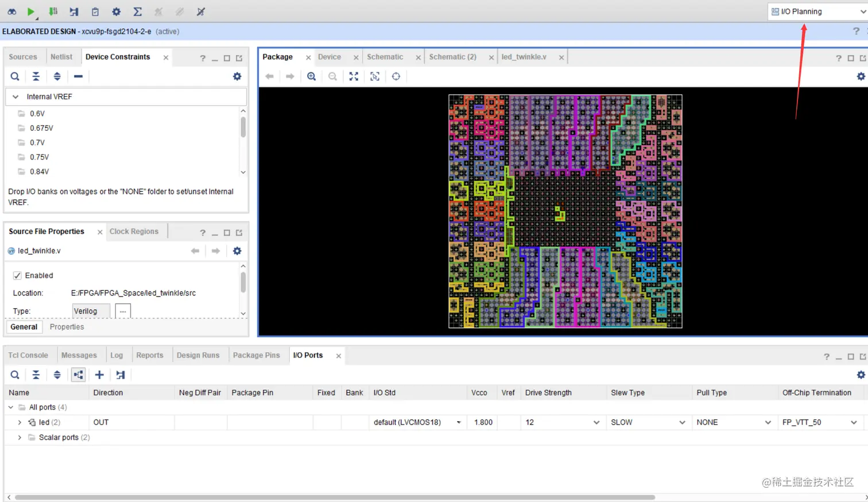Click the tree grouping icon in the I/O Ports toolbar

coord(78,375)
